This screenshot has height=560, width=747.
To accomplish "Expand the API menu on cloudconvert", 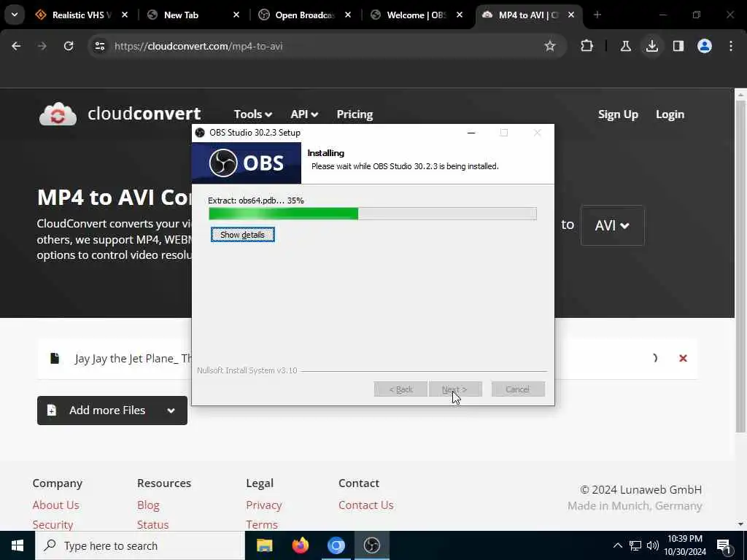I will 304,114.
